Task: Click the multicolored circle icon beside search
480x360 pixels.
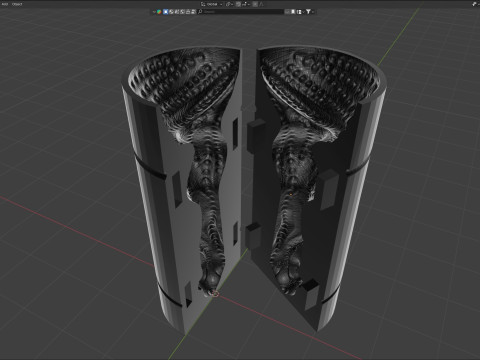Action: point(159,12)
